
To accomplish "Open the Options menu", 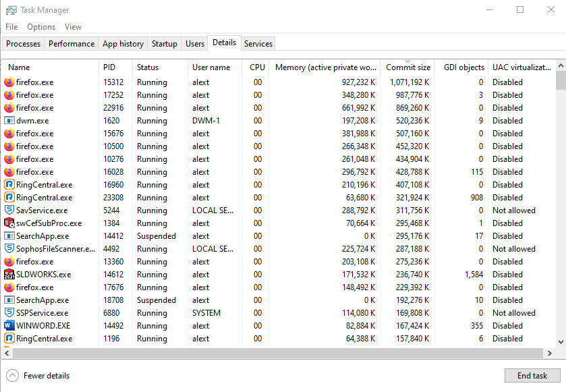I will point(41,27).
